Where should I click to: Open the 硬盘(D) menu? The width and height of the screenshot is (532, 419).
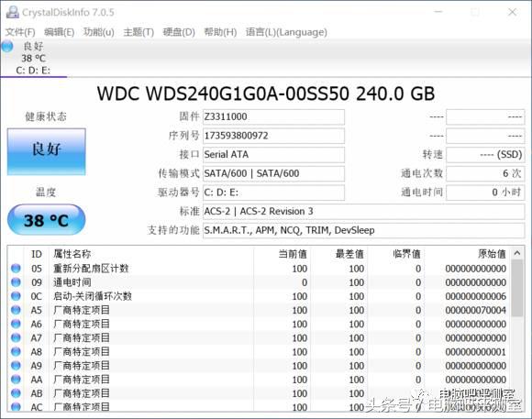coord(179,32)
